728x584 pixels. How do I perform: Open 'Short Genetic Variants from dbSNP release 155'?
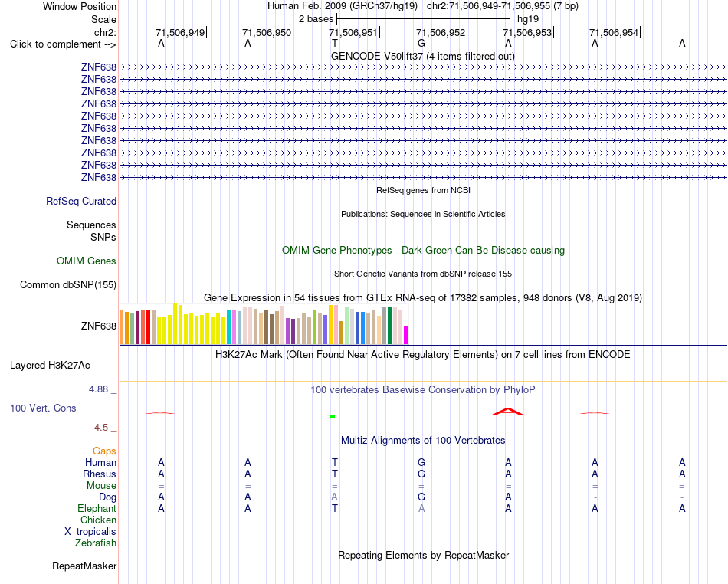click(423, 274)
